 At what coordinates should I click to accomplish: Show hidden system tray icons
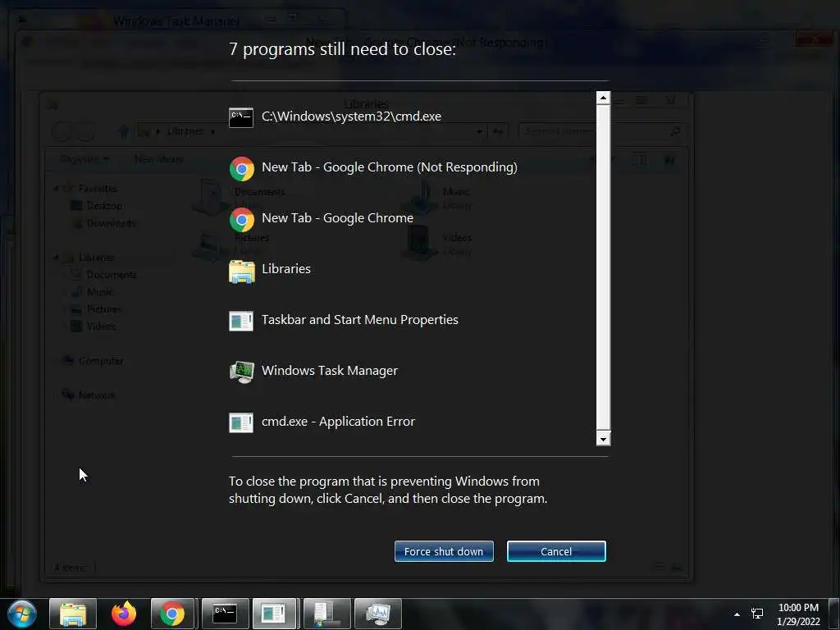coord(737,614)
